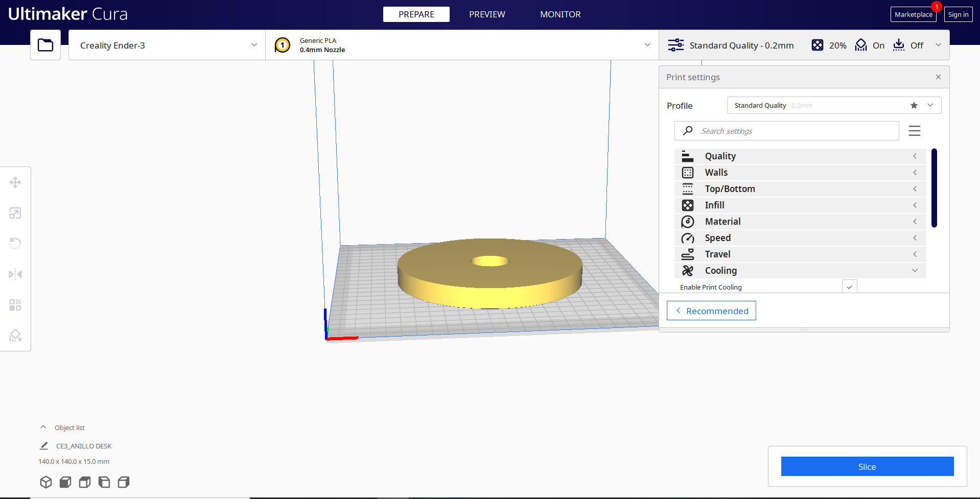
Task: Click the Material spool icon
Action: (x=688, y=222)
